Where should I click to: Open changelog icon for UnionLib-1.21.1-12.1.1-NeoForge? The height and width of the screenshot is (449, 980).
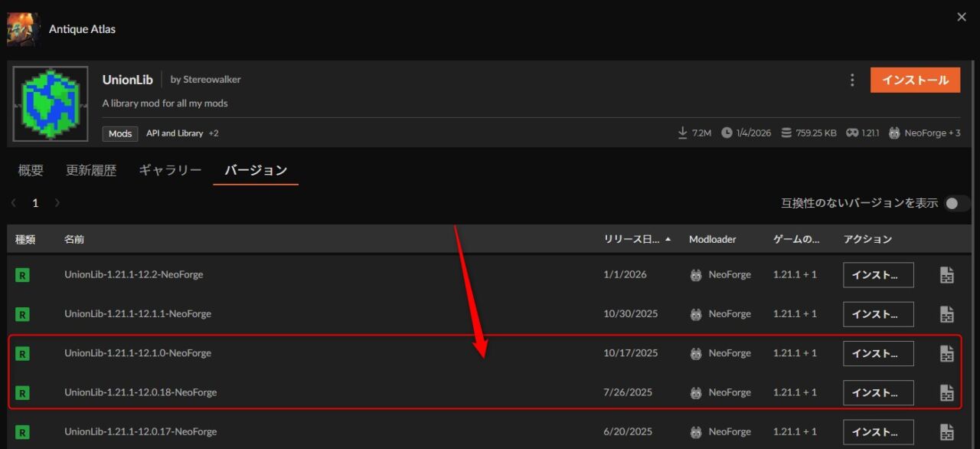click(947, 314)
